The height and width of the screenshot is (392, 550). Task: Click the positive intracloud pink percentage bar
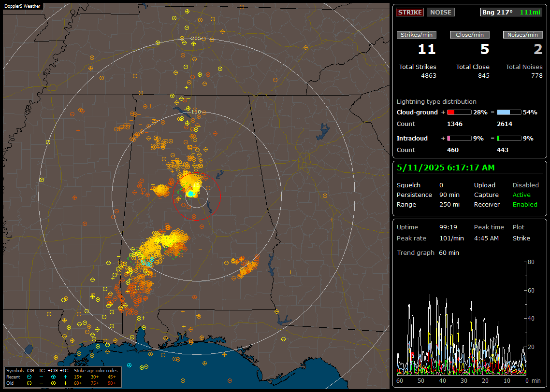click(x=459, y=139)
